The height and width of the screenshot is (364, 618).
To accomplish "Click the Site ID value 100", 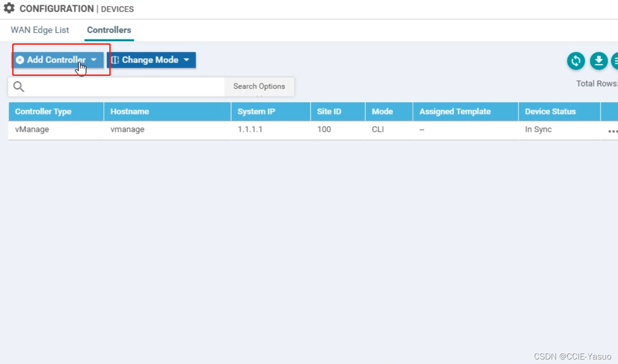I will click(x=324, y=130).
